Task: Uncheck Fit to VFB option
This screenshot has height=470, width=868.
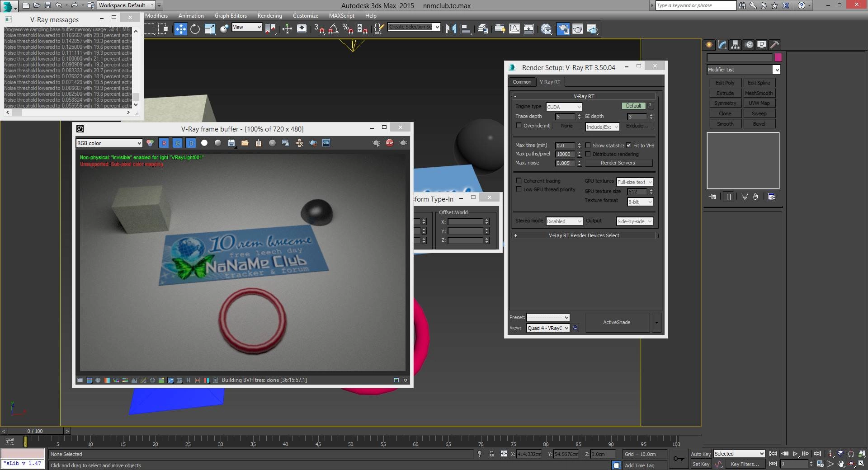Action: point(628,145)
